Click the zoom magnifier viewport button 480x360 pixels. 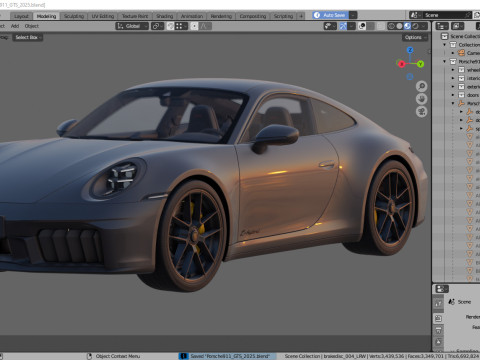click(x=422, y=86)
